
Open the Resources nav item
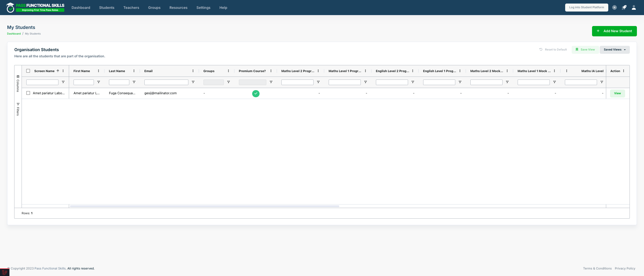[178, 8]
